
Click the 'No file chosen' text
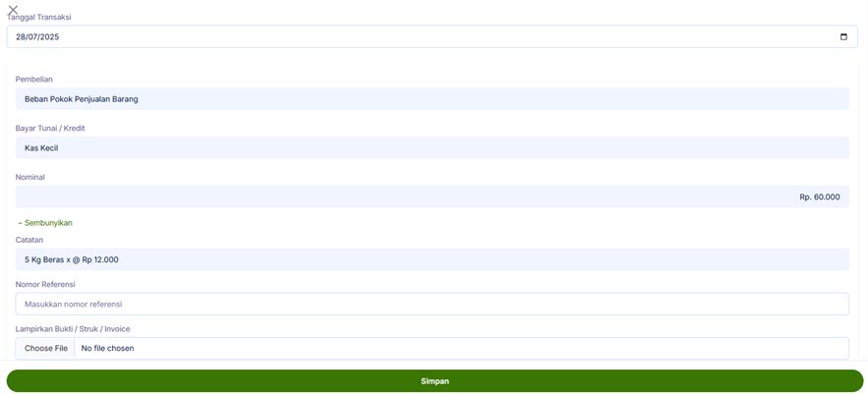pos(107,349)
